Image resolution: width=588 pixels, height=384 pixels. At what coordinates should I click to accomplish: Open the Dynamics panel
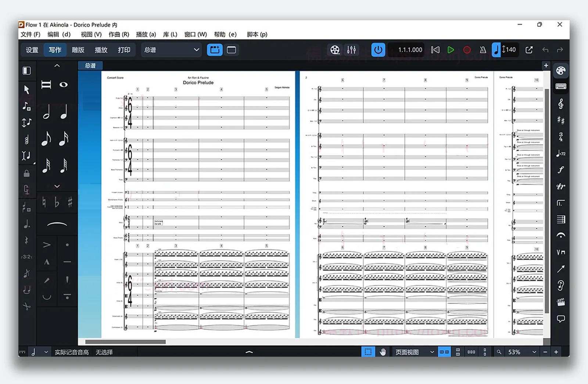pos(561,170)
